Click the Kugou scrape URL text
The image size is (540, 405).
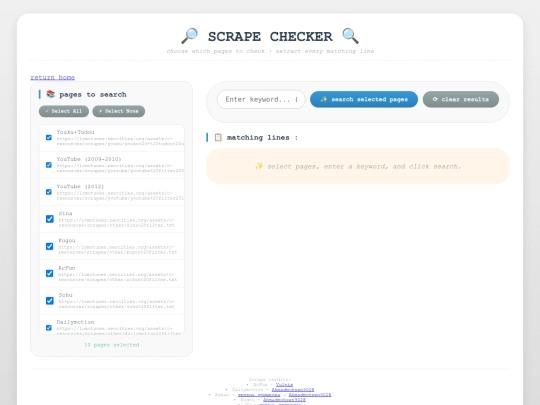coord(117,250)
